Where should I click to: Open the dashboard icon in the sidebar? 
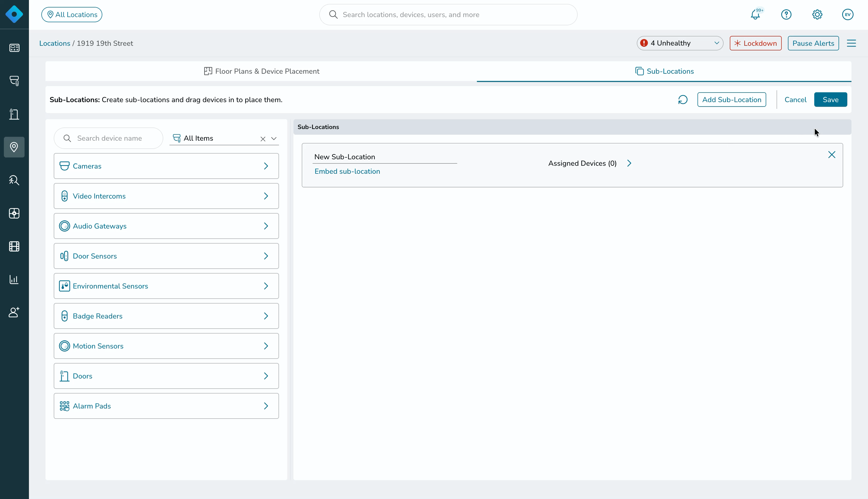pos(14,48)
